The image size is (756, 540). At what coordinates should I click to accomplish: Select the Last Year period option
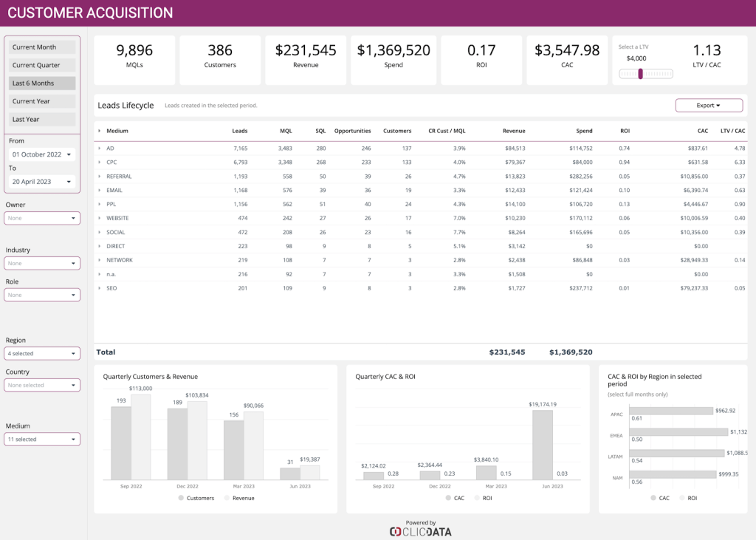tap(42, 119)
